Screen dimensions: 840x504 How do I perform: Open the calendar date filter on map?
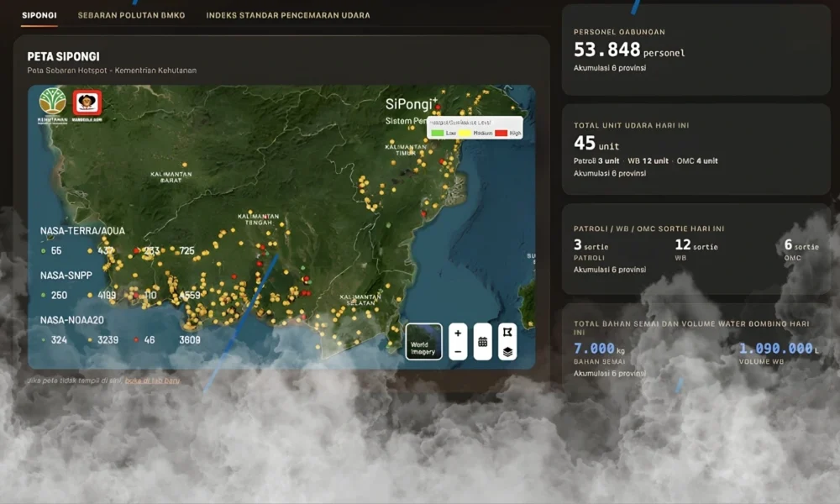483,342
